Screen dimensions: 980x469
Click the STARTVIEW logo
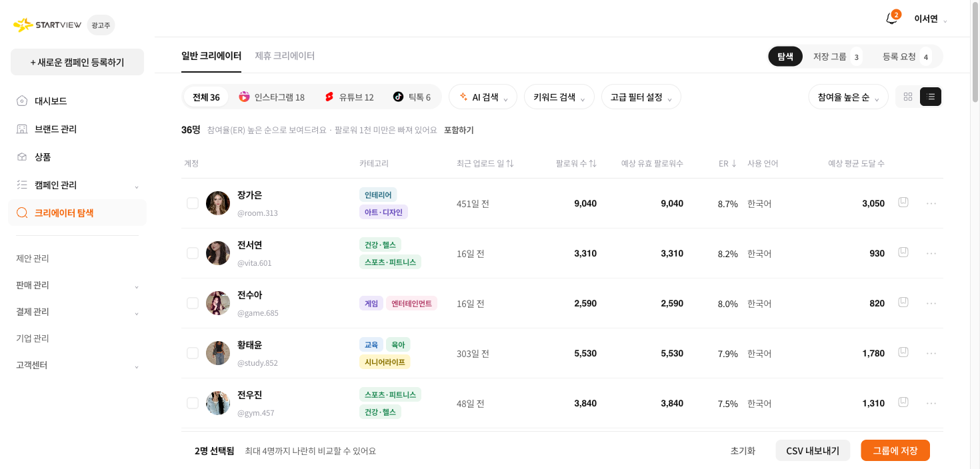47,25
